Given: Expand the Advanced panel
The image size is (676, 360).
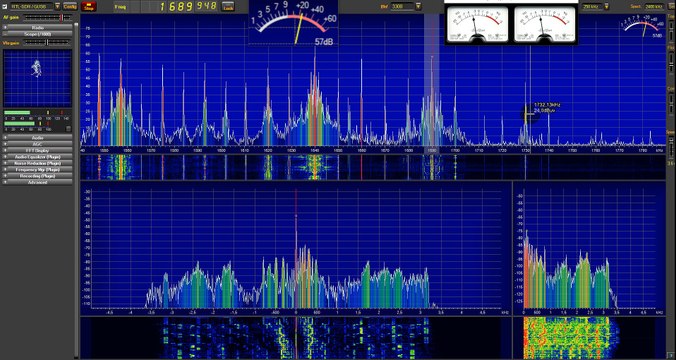Looking at the screenshot, I should pos(38,182).
